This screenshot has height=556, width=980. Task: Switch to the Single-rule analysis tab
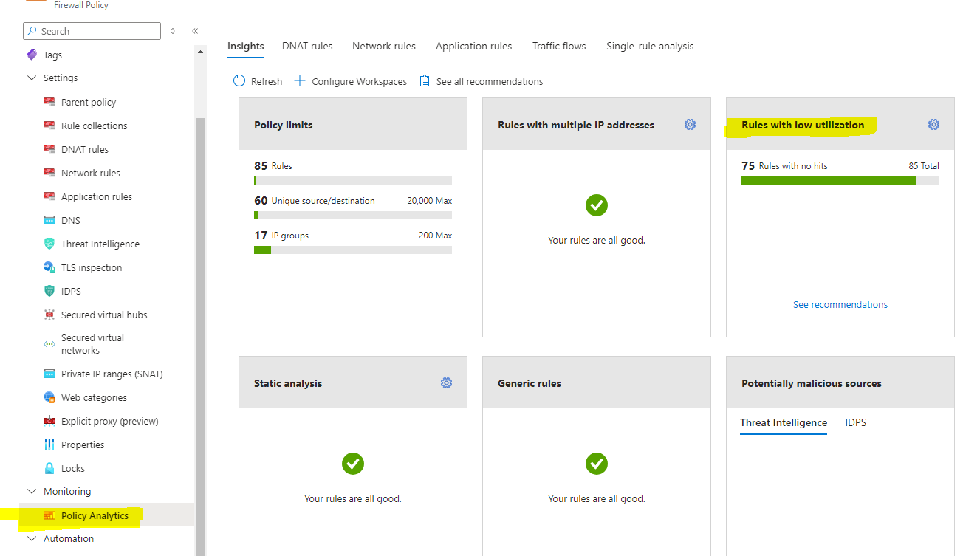[650, 46]
